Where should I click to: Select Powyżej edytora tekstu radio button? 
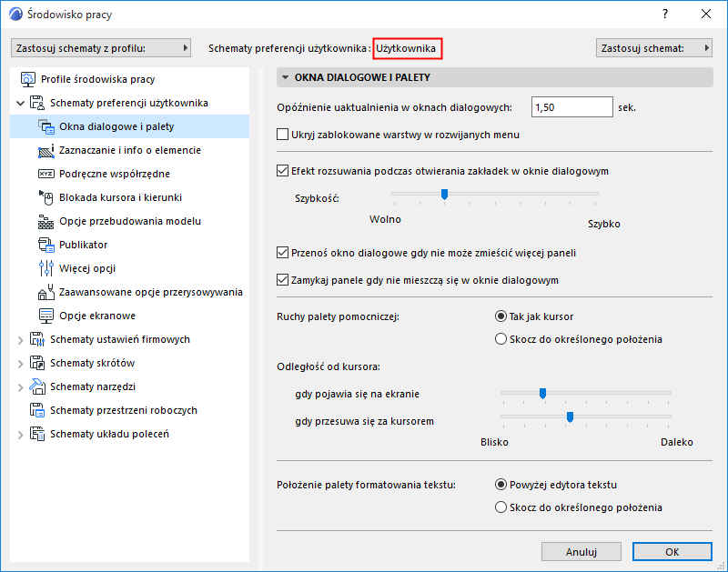pyautogui.click(x=500, y=485)
